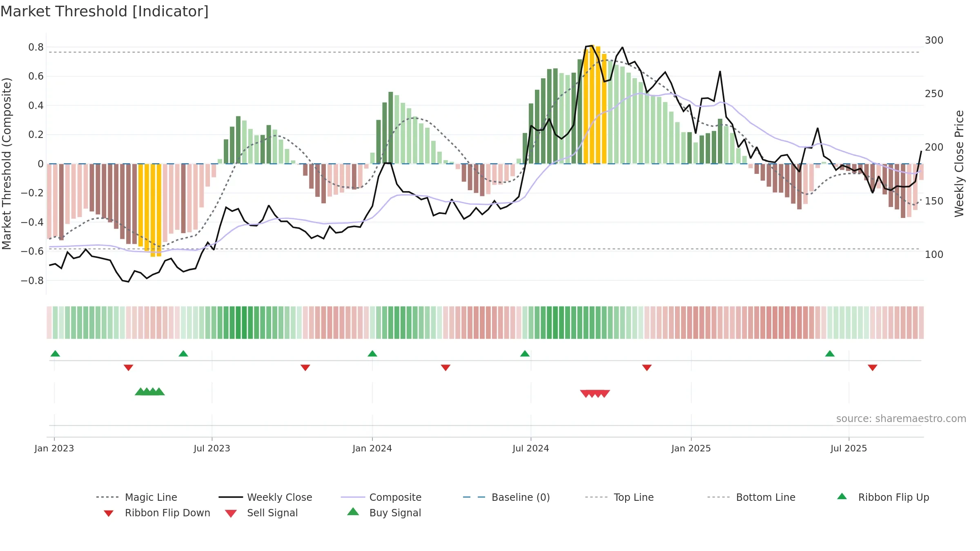Toggle the Ribbon Flip Down legend entry
This screenshot has width=980, height=551.
click(x=157, y=513)
